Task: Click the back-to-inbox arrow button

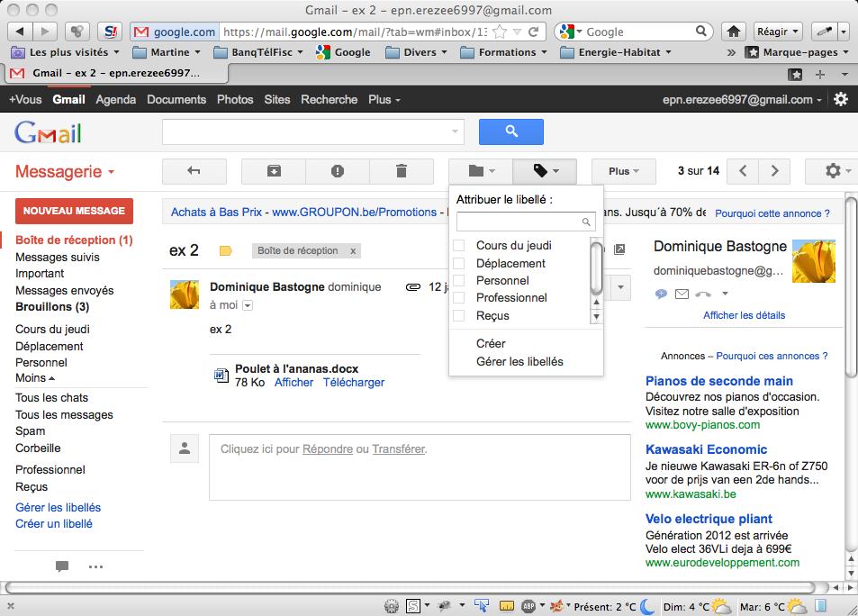Action: click(x=194, y=171)
